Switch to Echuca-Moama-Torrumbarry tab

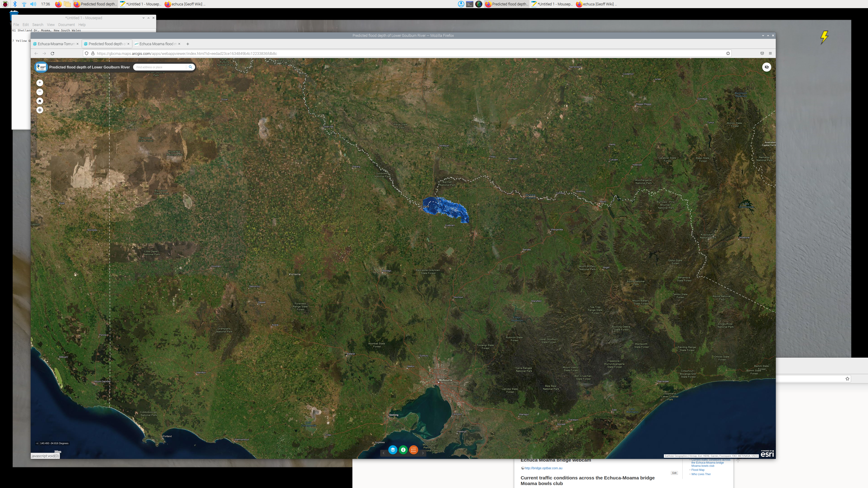pos(56,44)
